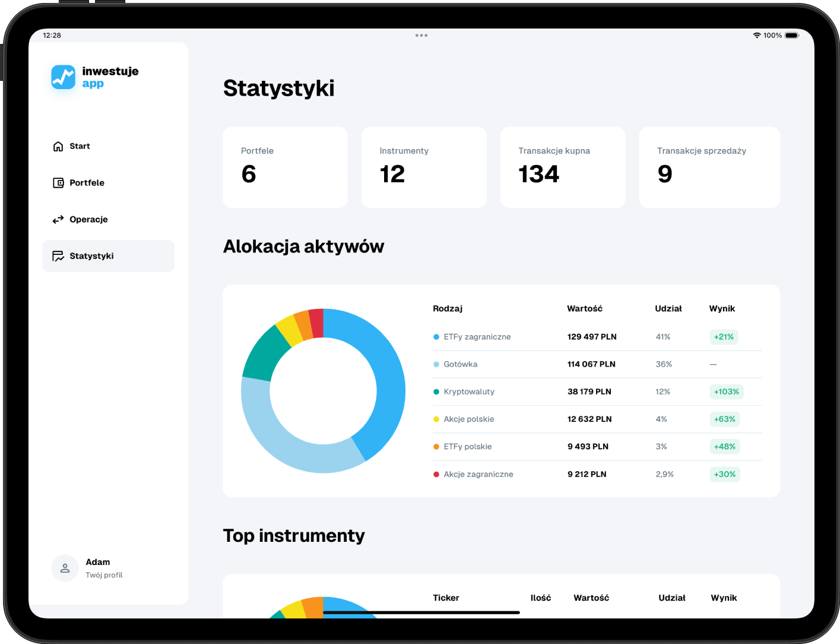Select the Kryptowaluty row label
The height and width of the screenshot is (644, 840).
(x=469, y=392)
